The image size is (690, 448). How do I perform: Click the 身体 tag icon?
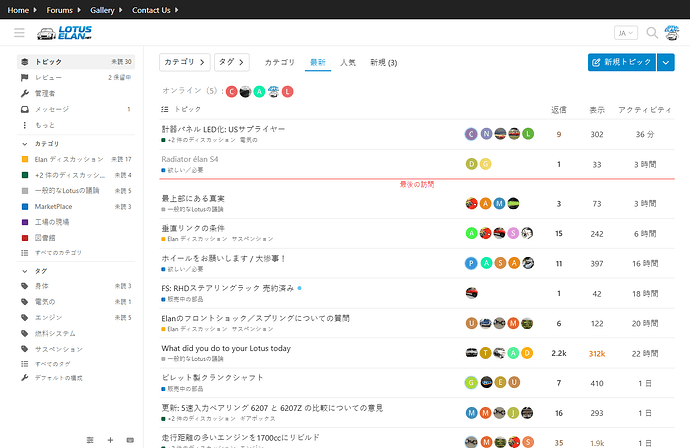point(25,286)
